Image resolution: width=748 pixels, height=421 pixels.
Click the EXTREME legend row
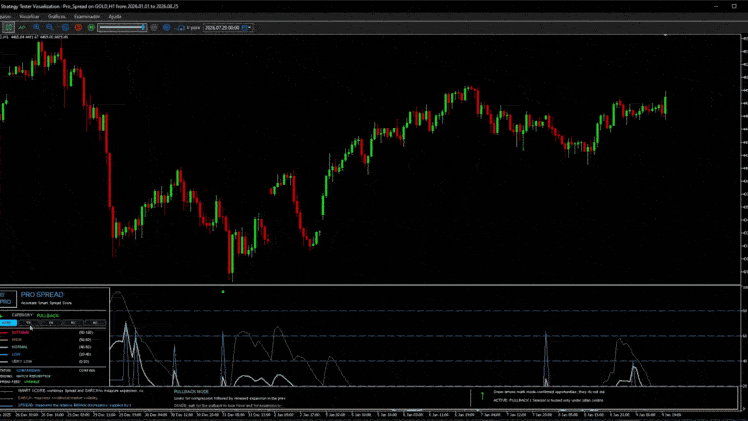point(47,332)
